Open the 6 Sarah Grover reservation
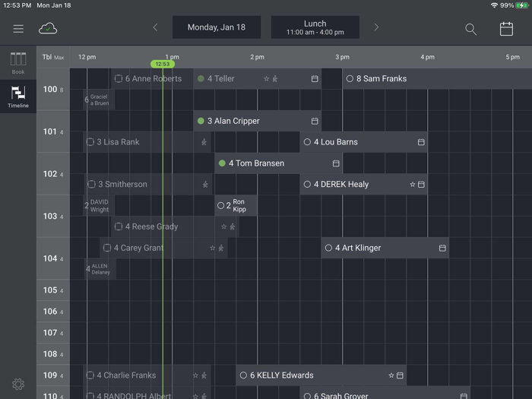The width and height of the screenshot is (532, 399). point(385,393)
